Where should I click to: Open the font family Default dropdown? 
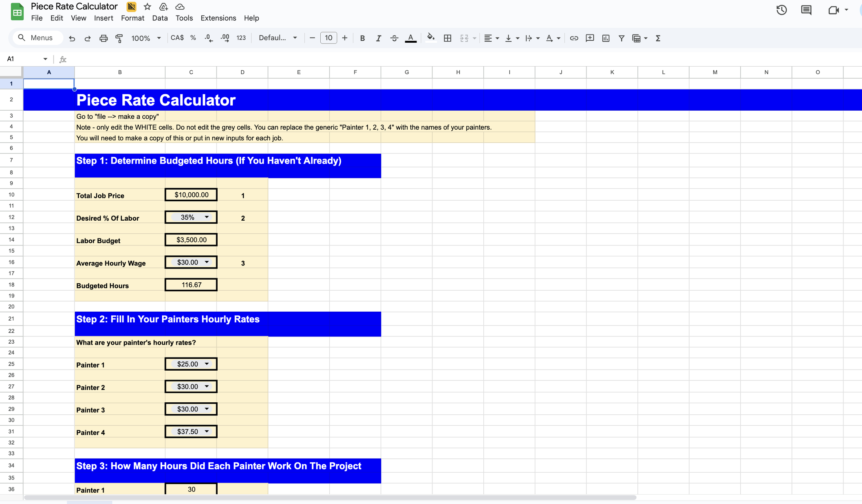(x=278, y=38)
